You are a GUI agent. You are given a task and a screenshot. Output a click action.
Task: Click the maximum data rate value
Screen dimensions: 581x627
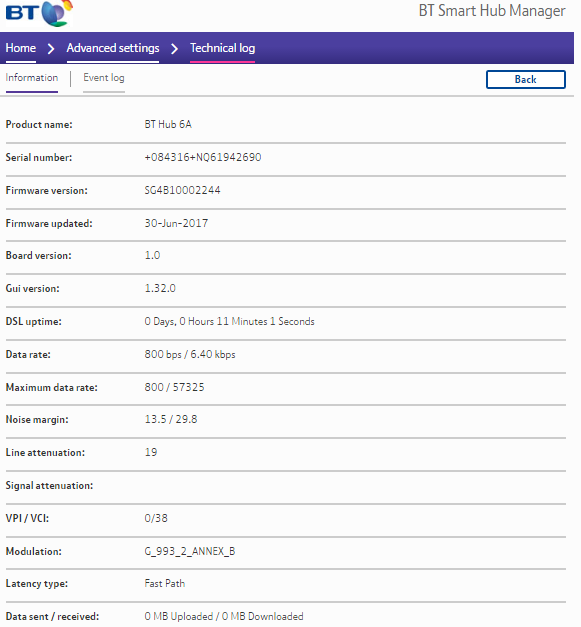point(174,387)
